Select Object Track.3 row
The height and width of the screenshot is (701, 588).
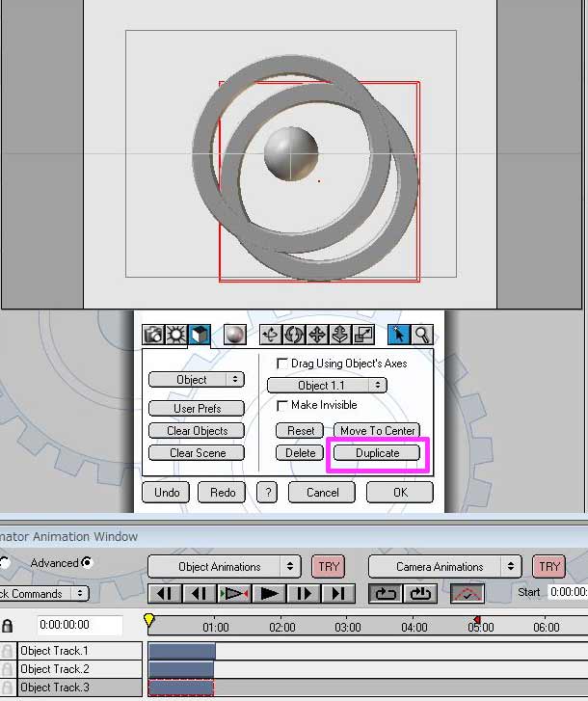pyautogui.click(x=80, y=688)
